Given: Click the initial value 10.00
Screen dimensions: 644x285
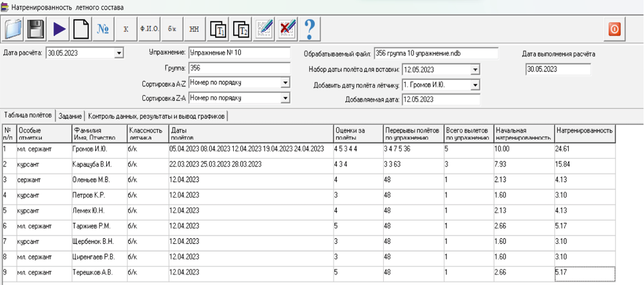Looking at the screenshot, I should [x=524, y=150].
